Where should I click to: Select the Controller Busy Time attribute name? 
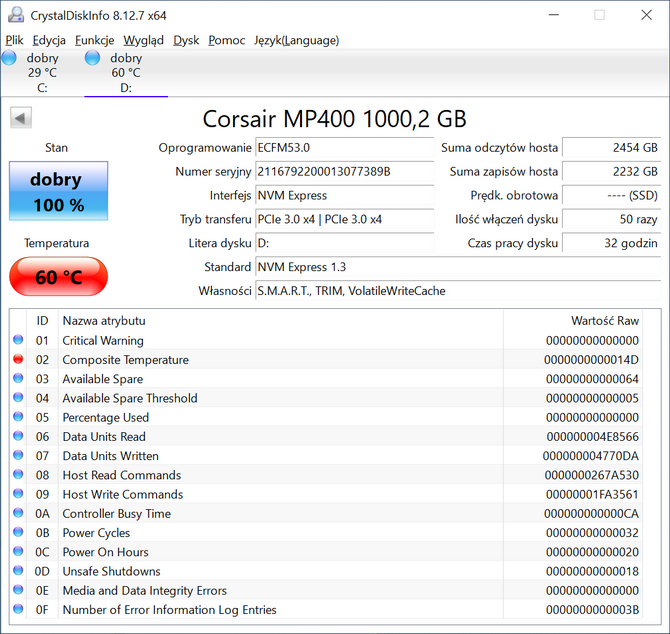pos(117,514)
